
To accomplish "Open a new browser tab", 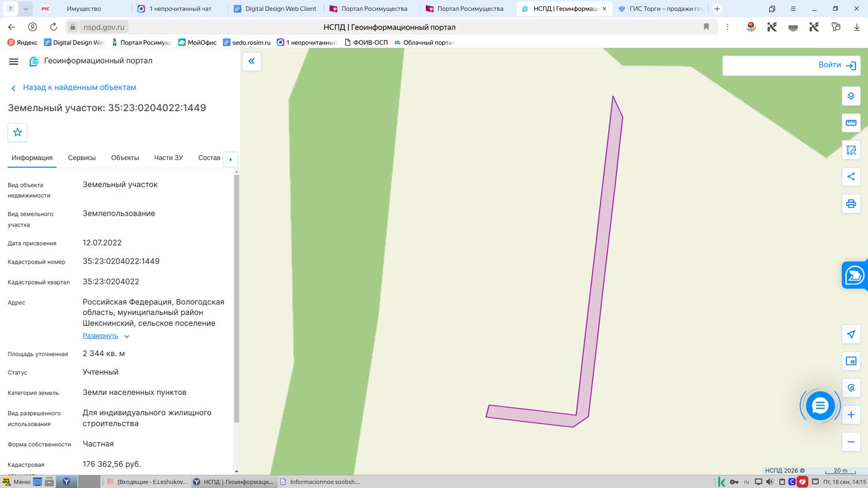I will pyautogui.click(x=717, y=9).
